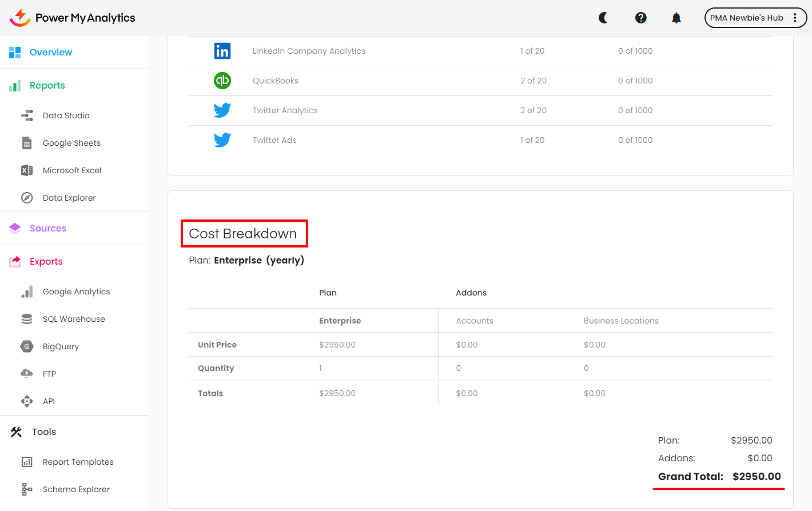Open the FTP export option
Viewport: 812px width, 511px height.
click(x=49, y=374)
